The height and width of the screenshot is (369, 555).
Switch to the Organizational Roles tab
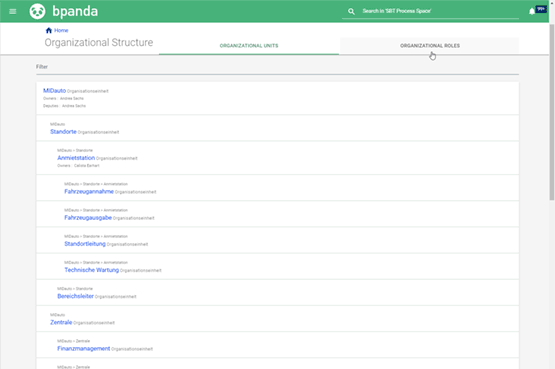click(x=430, y=46)
